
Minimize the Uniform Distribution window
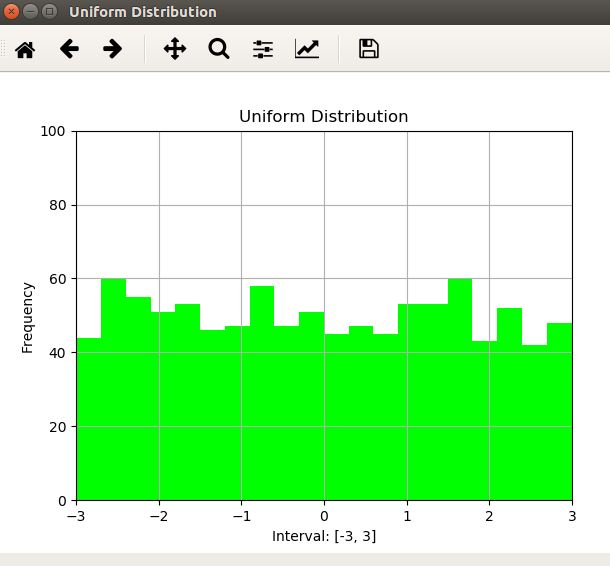(x=30, y=12)
